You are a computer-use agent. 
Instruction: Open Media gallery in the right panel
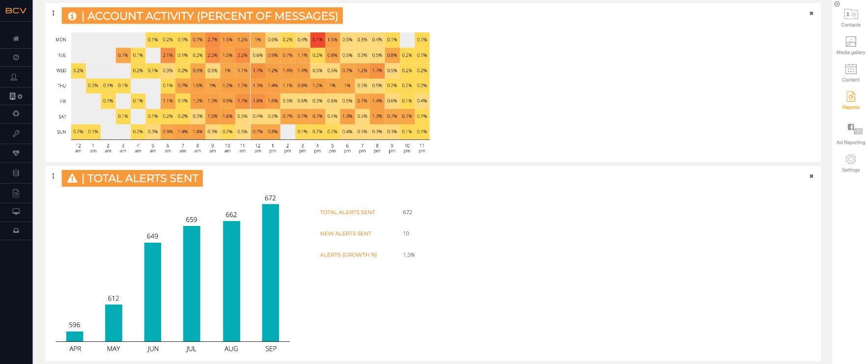click(851, 46)
